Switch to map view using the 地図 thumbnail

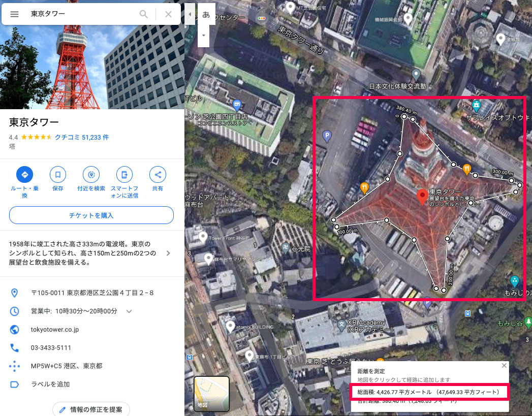click(x=211, y=394)
